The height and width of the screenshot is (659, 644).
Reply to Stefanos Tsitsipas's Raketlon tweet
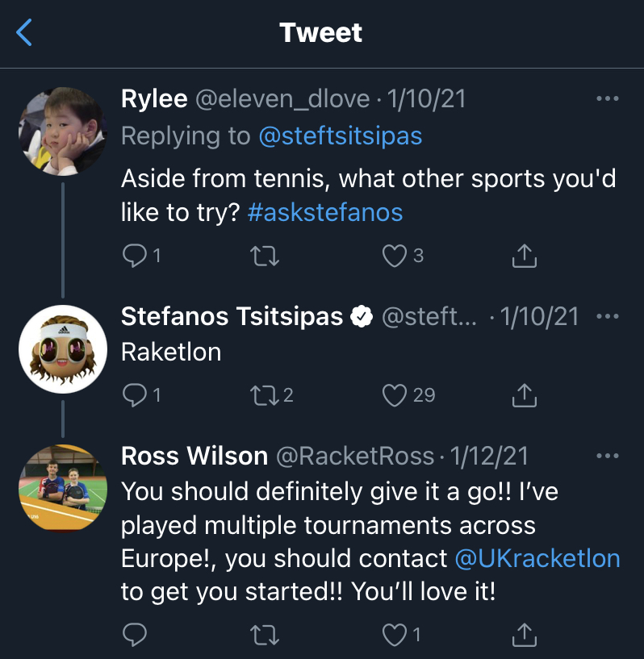pyautogui.click(x=133, y=394)
